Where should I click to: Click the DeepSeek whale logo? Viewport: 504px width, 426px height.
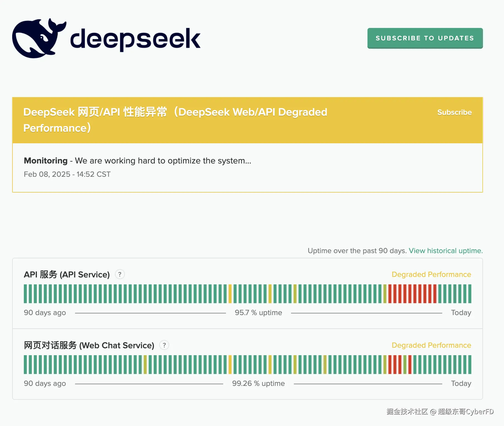39,38
